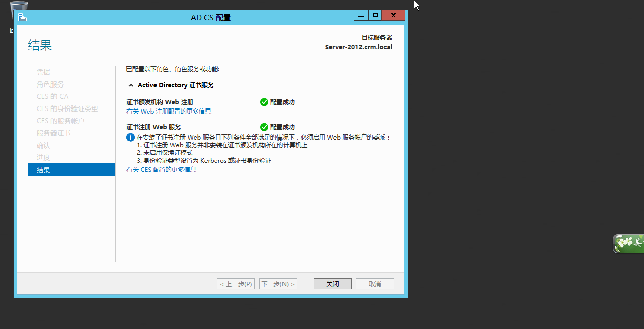644x329 pixels.
Task: Click the Server-2012.crm.local text
Action: click(x=358, y=47)
